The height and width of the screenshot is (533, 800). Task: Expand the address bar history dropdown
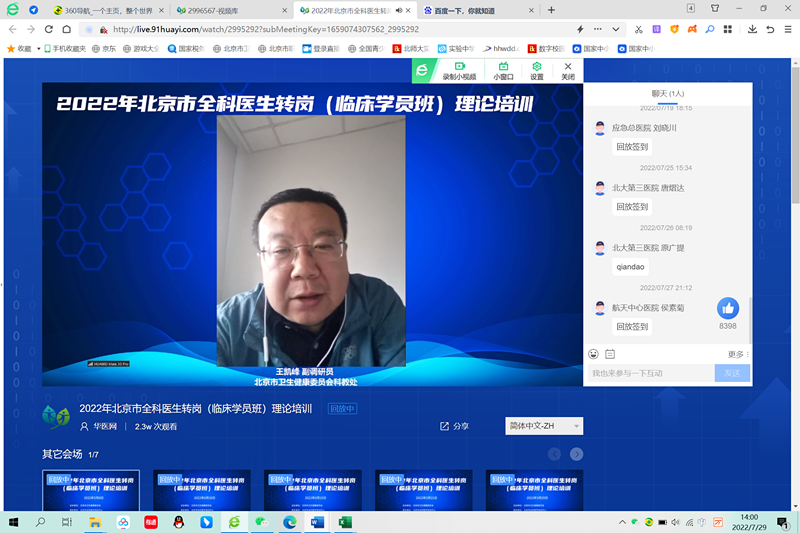tap(616, 29)
